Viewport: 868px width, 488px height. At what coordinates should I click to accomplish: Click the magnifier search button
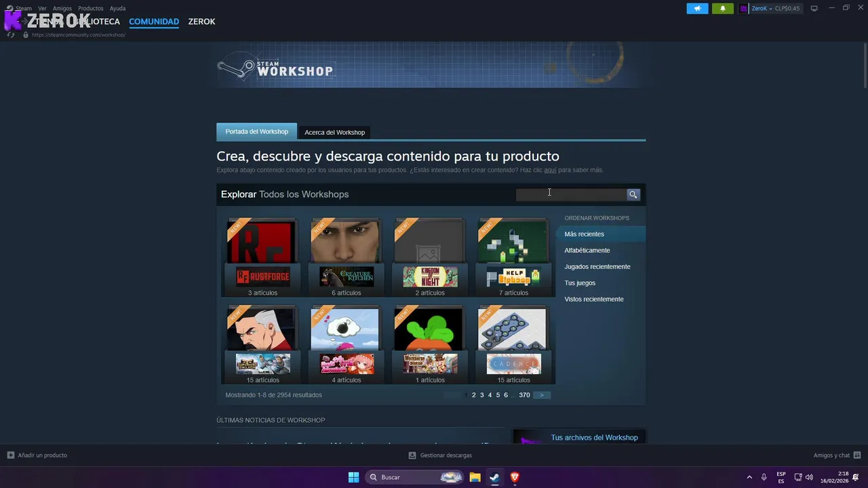(633, 195)
